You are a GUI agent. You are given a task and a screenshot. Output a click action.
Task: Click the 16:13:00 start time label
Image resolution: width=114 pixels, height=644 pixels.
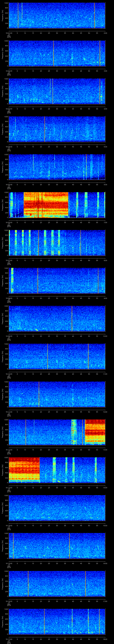click(x=9, y=487)
